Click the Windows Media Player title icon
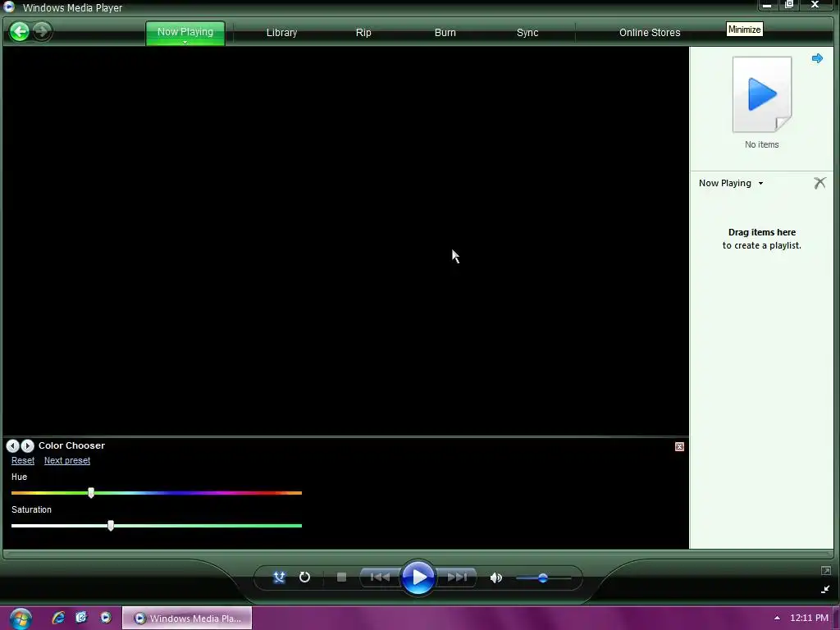This screenshot has height=630, width=840. pos(9,7)
